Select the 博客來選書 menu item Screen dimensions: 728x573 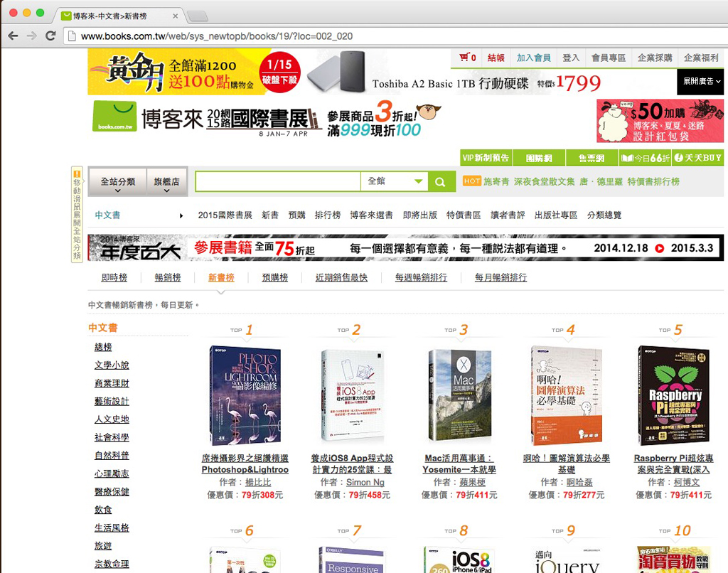pyautogui.click(x=371, y=215)
